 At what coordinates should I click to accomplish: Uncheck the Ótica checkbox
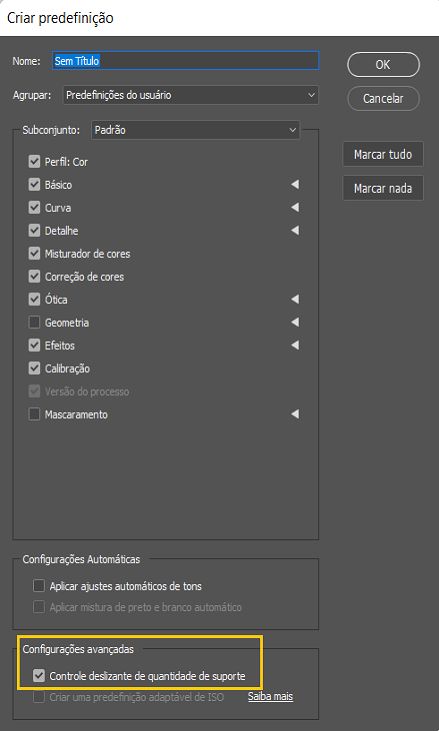tap(34, 299)
